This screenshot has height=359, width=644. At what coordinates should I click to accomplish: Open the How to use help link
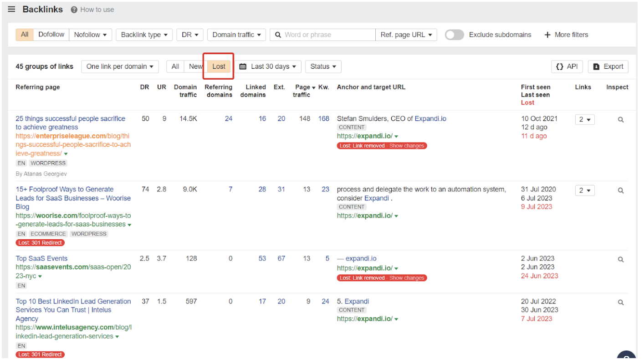[92, 10]
